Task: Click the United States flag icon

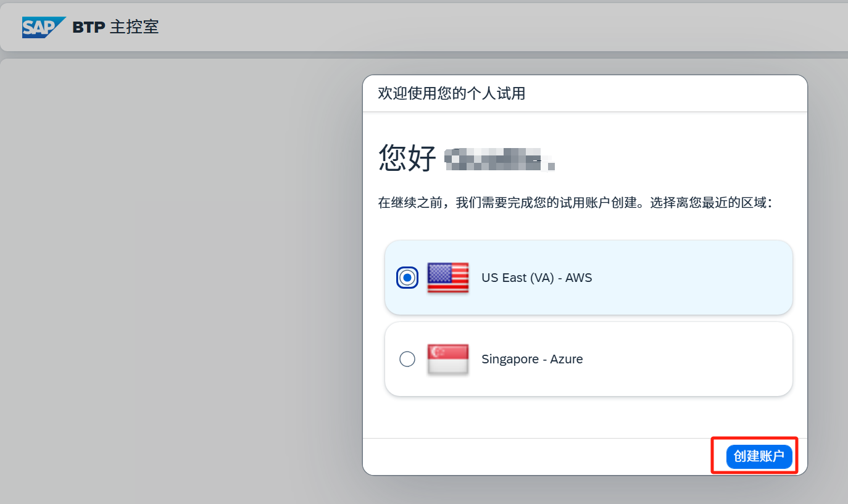Action: coord(448,278)
